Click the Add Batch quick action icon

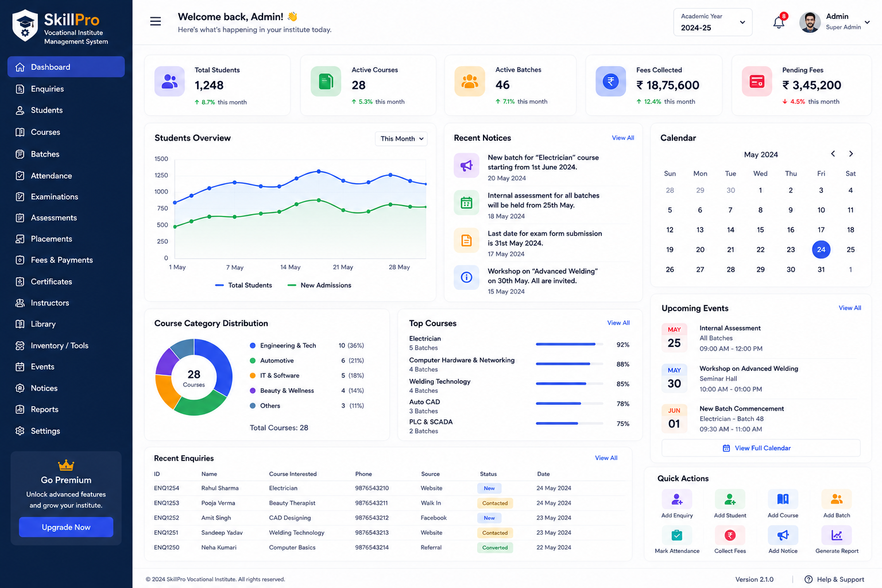click(837, 499)
